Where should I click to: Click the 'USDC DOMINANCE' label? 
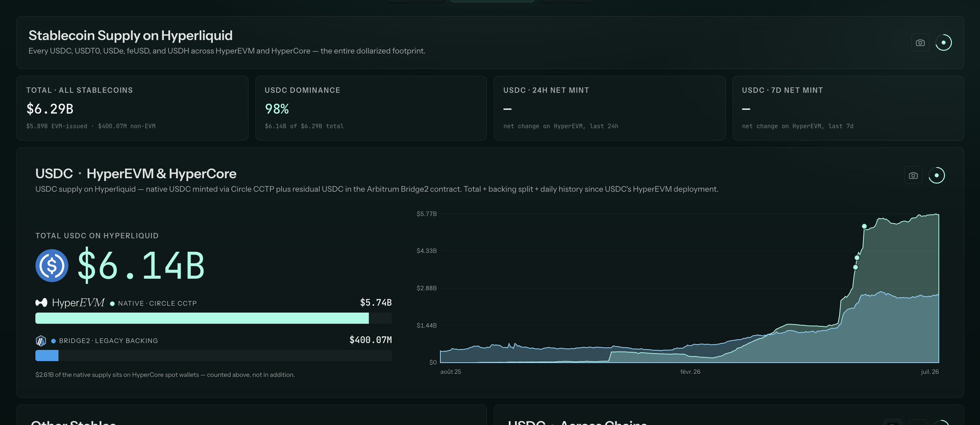303,90
